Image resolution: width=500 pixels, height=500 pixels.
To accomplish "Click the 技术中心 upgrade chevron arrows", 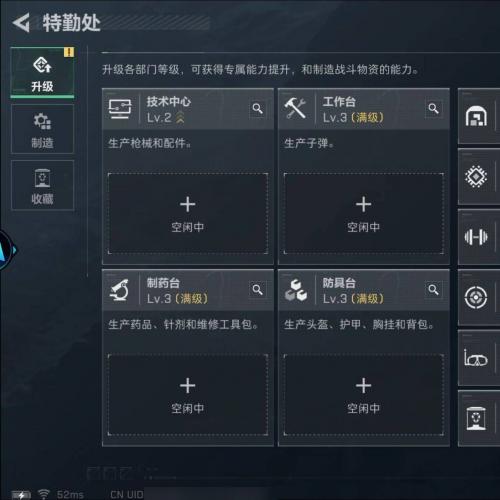I will point(180,117).
